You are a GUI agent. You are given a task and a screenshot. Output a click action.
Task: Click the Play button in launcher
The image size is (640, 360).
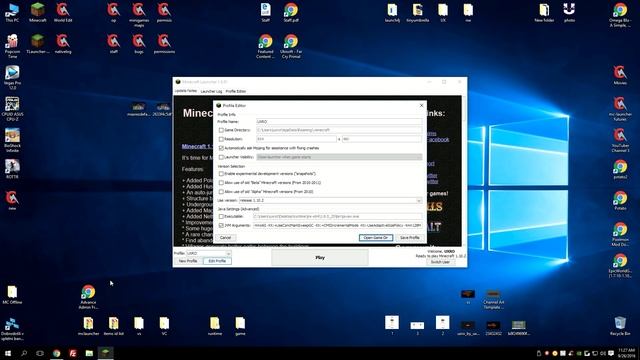click(320, 258)
